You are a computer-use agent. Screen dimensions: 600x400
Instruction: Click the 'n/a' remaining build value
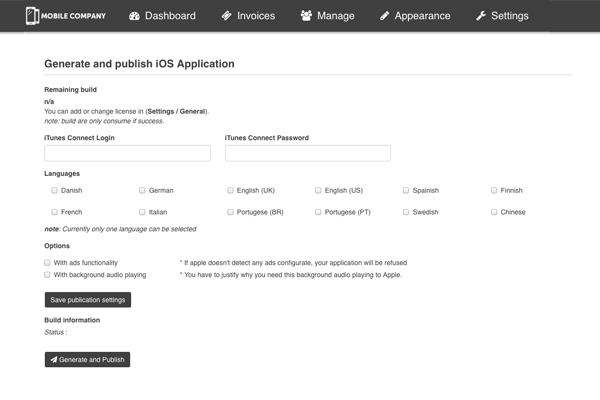[x=49, y=102]
